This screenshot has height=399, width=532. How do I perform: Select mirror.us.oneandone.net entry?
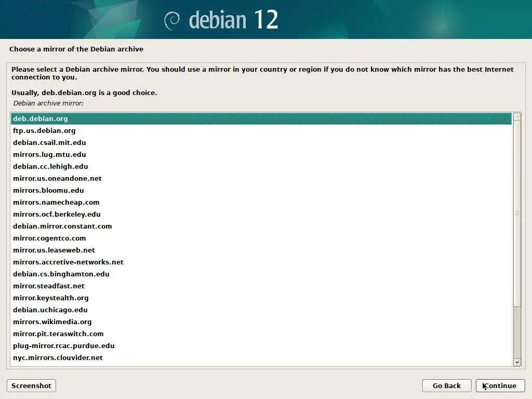point(261,179)
